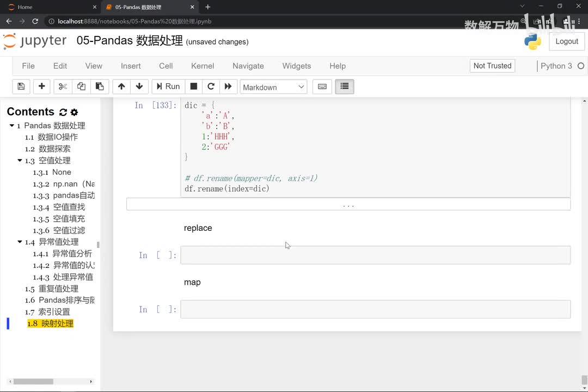Viewport: 588px width, 392px height.
Task: Click the Python logo icon near Logout
Action: [532, 41]
